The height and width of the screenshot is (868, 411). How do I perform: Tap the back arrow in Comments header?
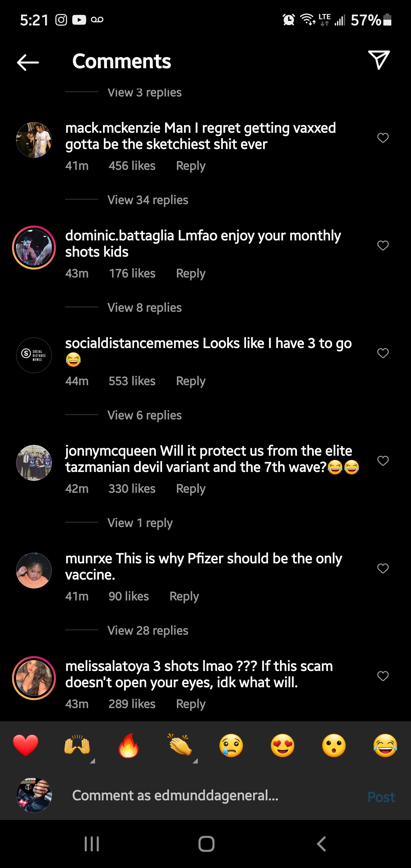(28, 62)
